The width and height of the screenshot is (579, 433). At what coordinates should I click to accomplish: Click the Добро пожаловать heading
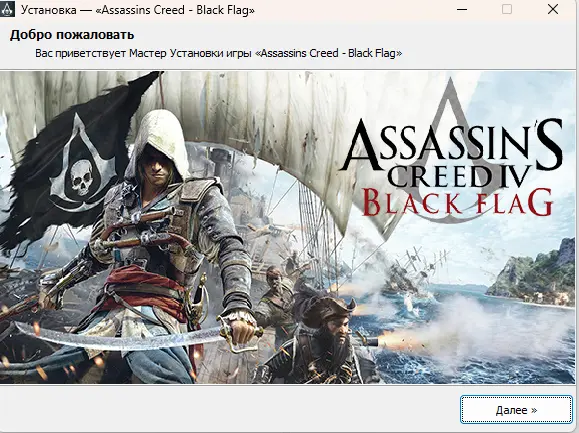tap(72, 35)
